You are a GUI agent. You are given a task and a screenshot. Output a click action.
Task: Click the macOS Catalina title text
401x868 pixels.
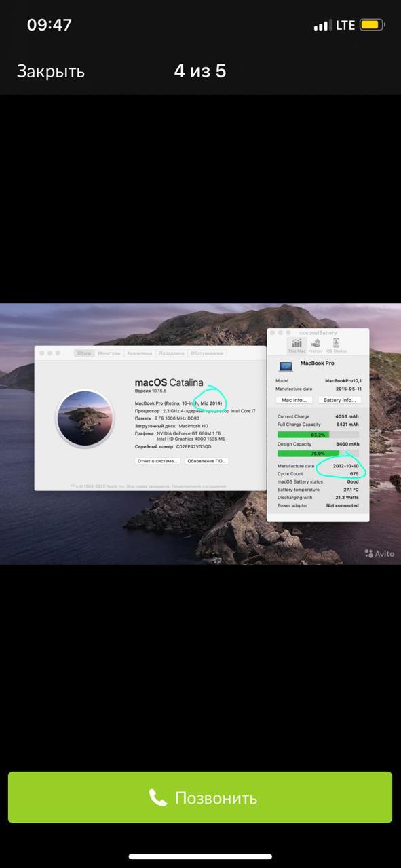tap(169, 383)
